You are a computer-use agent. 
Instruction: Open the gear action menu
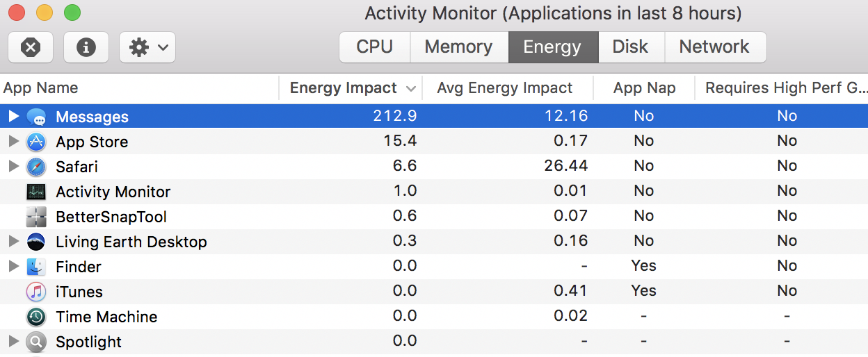147,47
